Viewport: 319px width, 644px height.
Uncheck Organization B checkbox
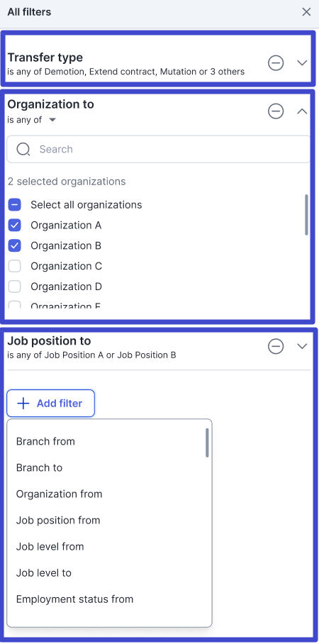click(x=15, y=245)
